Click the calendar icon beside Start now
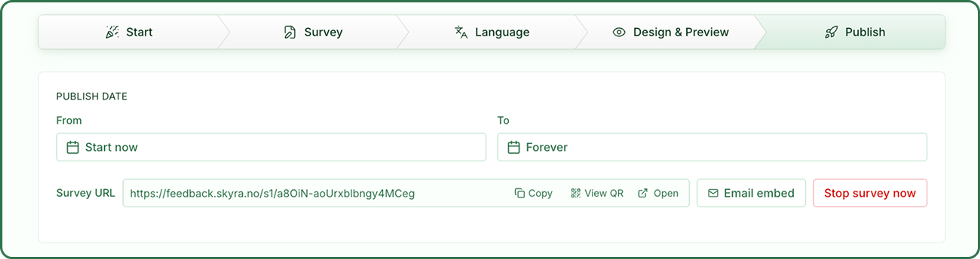980x259 pixels. [x=73, y=147]
